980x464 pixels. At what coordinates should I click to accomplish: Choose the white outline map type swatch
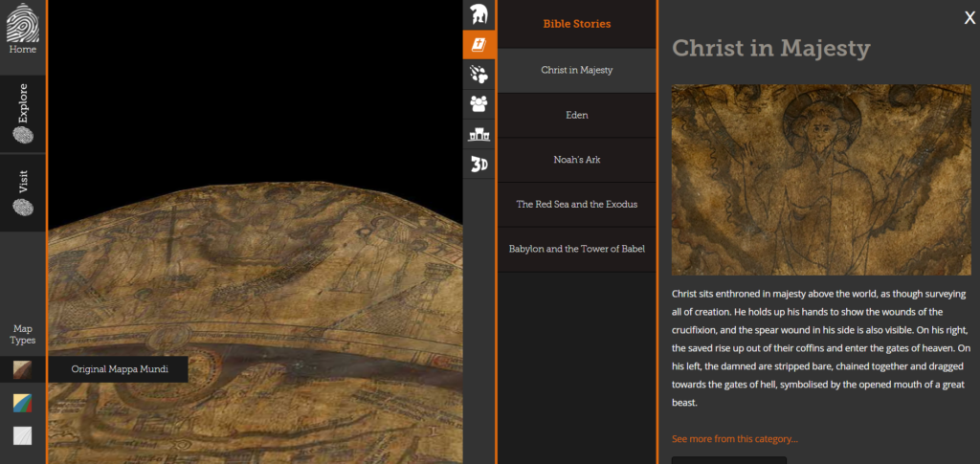pyautogui.click(x=23, y=435)
